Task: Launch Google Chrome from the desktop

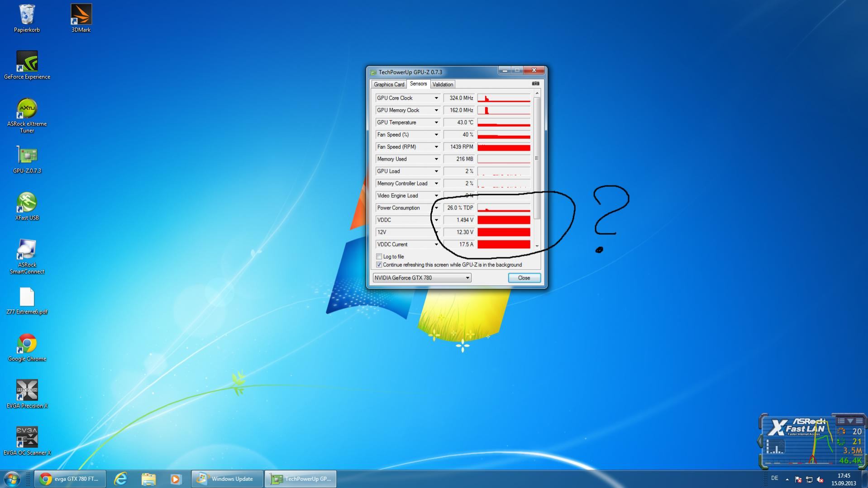Action: (x=27, y=347)
